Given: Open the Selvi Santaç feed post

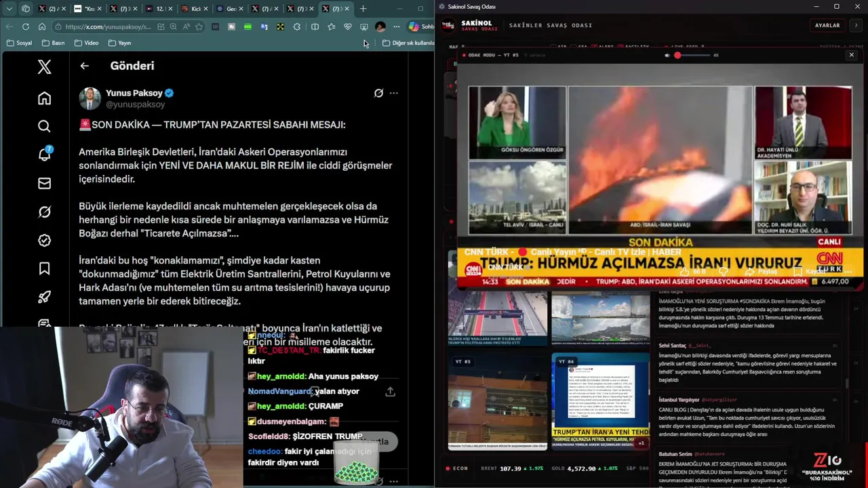Looking at the screenshot, I should point(747,363).
